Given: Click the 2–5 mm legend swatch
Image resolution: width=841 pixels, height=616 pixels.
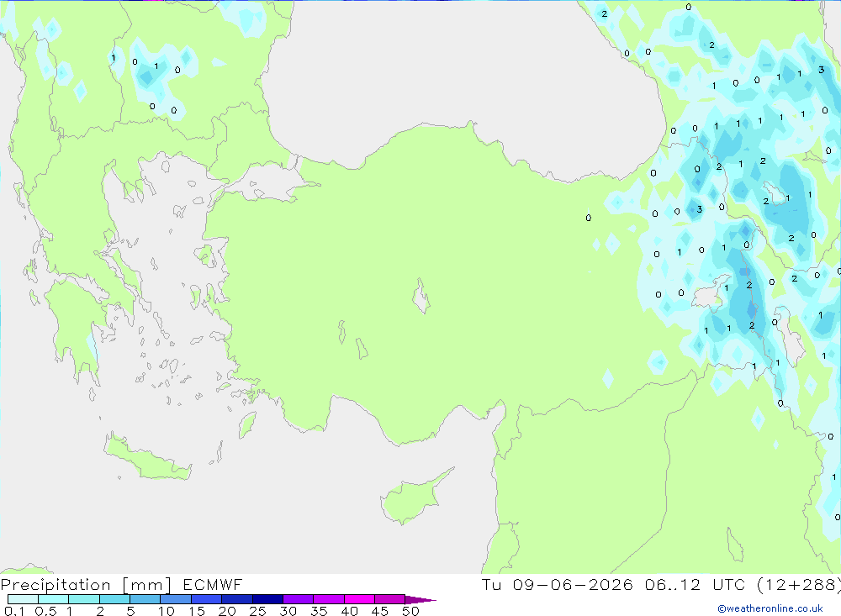Looking at the screenshot, I should [114, 599].
